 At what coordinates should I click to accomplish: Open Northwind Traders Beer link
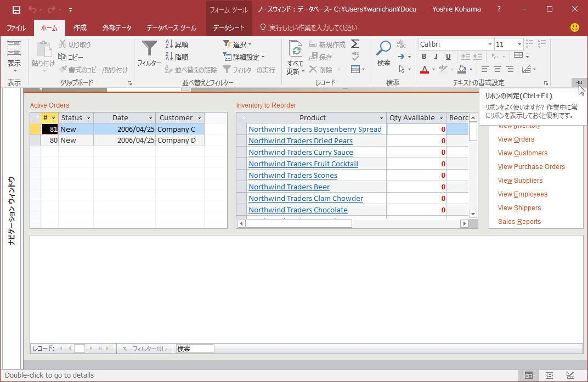289,187
